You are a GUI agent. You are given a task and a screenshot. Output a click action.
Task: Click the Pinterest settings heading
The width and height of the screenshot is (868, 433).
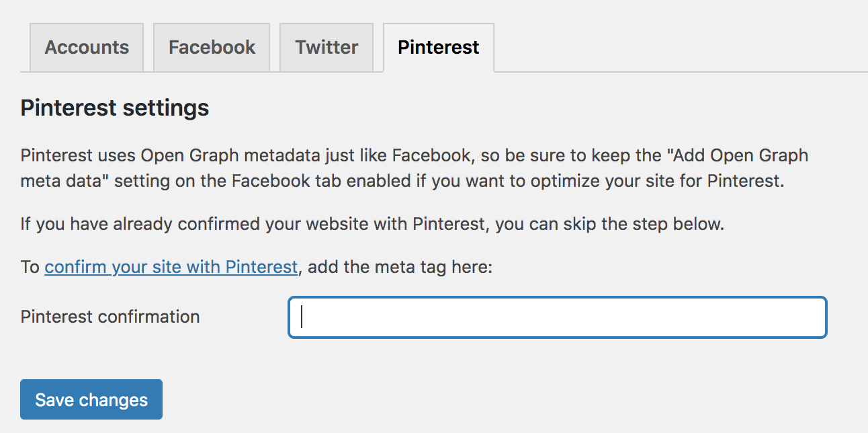115,108
